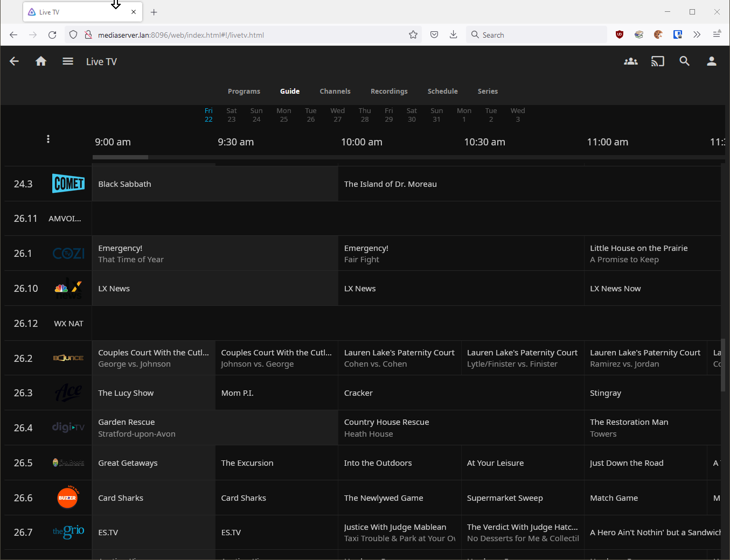The image size is (730, 560).
Task: Switch to the Recordings tab
Action: click(x=389, y=91)
